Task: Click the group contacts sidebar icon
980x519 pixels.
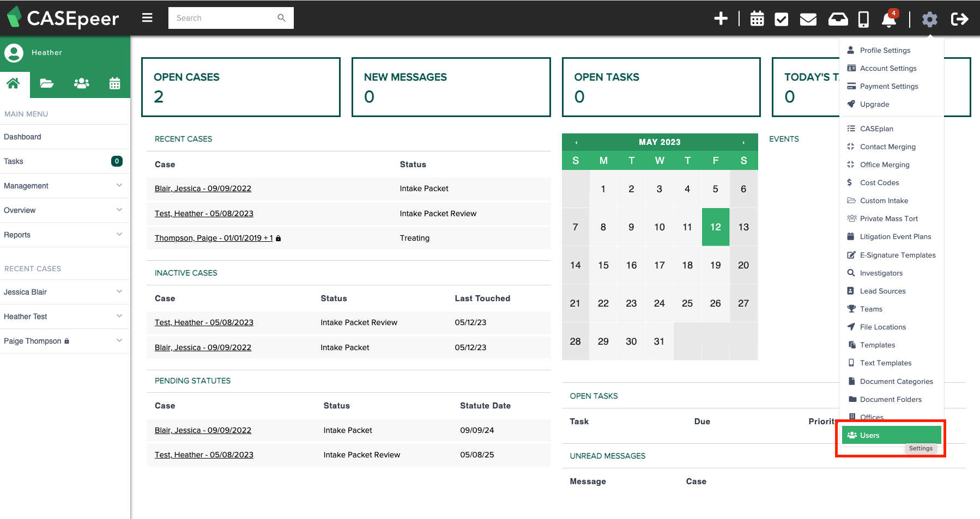Action: (81, 83)
